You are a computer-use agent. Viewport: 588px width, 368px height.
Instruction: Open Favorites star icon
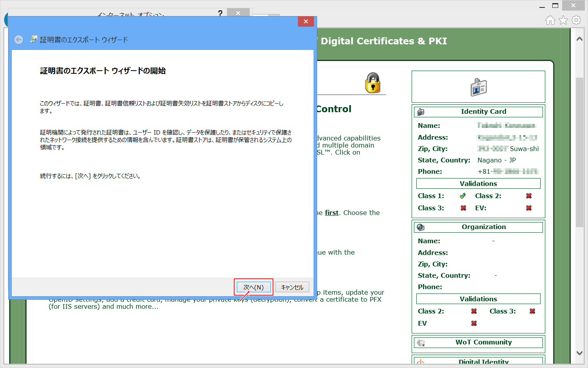[563, 20]
